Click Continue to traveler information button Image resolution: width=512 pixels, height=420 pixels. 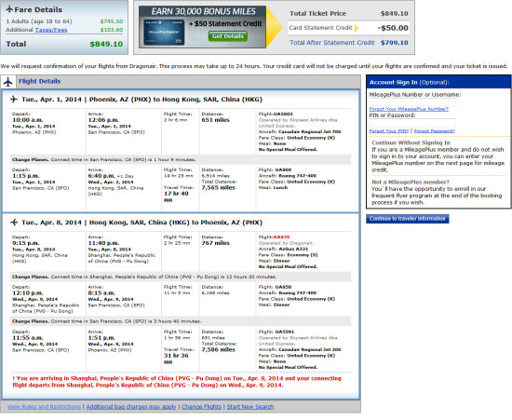click(407, 219)
